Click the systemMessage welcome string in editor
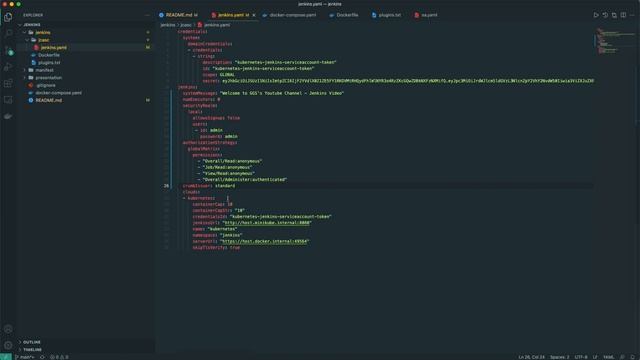Screen dimensions: 640x360 coord(282,93)
